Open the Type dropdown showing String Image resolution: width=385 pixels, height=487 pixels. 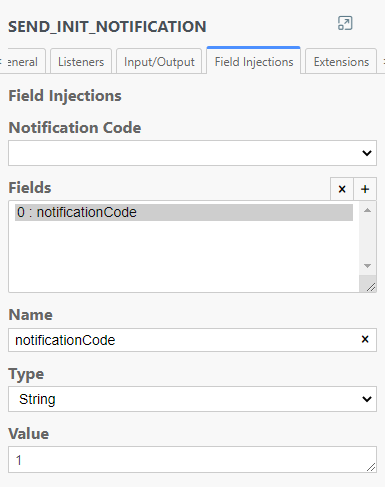192,399
